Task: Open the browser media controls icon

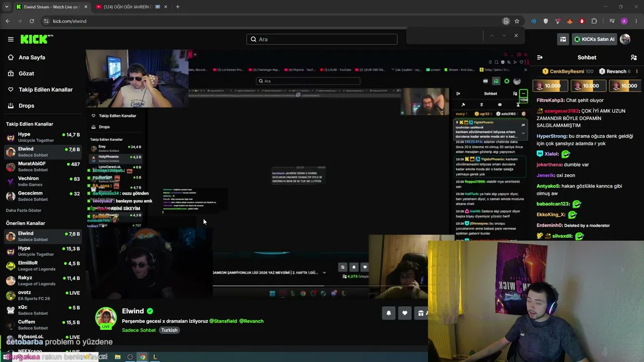Action: pyautogui.click(x=612, y=21)
